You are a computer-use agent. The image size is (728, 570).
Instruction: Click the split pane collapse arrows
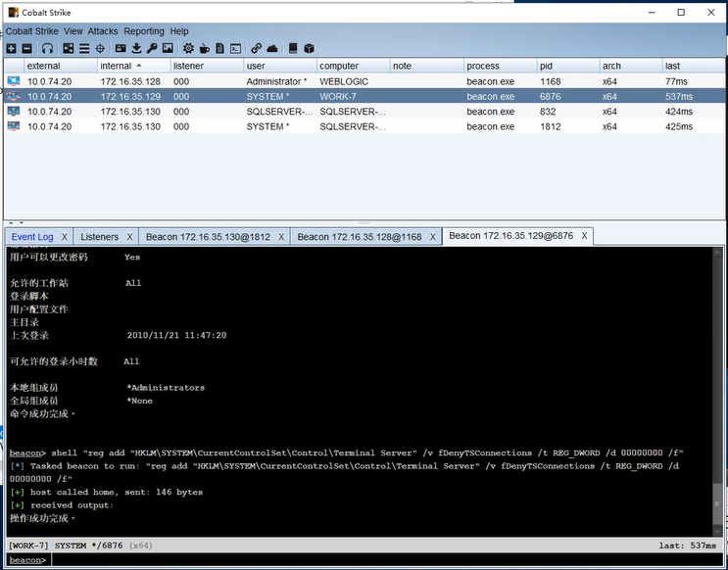pos(16,222)
